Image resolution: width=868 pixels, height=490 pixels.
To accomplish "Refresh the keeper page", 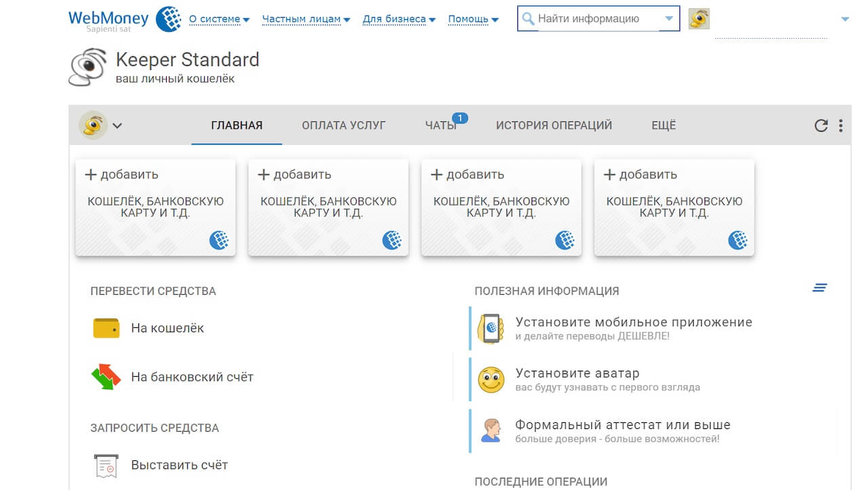I will point(821,125).
